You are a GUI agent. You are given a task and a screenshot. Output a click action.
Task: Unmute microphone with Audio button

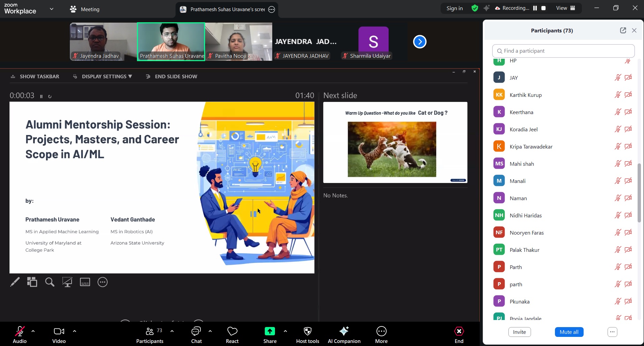click(x=20, y=331)
